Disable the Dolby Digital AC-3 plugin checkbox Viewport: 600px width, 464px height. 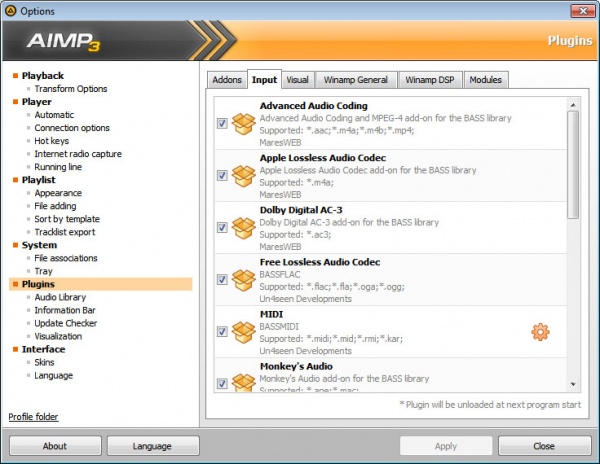tap(222, 228)
